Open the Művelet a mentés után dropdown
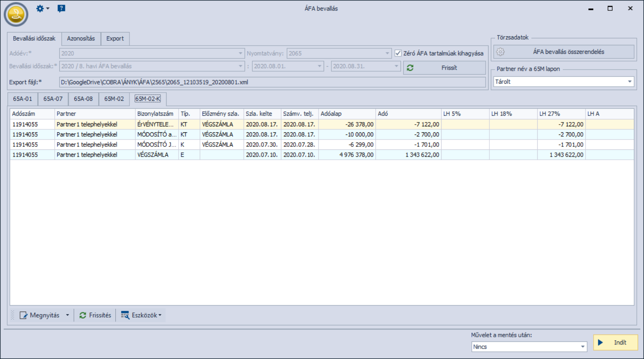 [x=583, y=347]
